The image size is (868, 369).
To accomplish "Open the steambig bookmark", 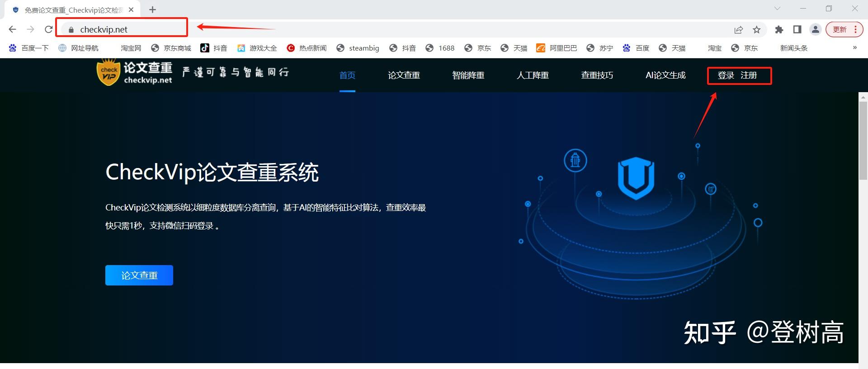I will tap(358, 48).
